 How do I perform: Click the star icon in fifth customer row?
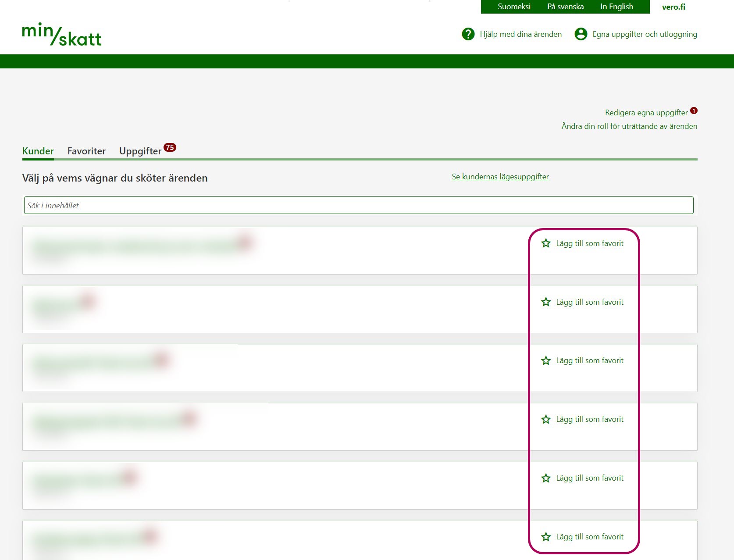[x=545, y=478]
